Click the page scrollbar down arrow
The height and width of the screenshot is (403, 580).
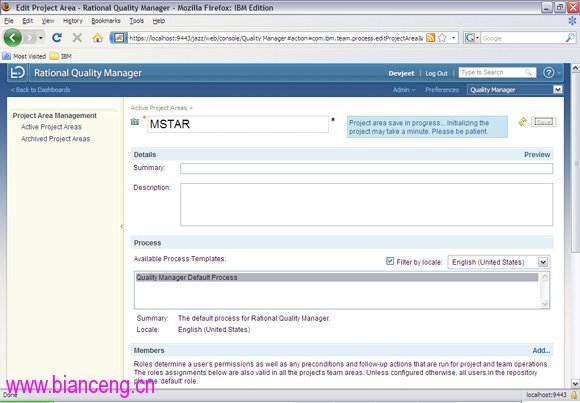pos(576,383)
